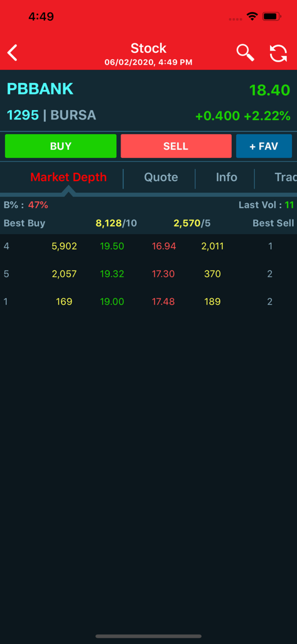Switch to the partially visible Trac tab

(x=286, y=177)
